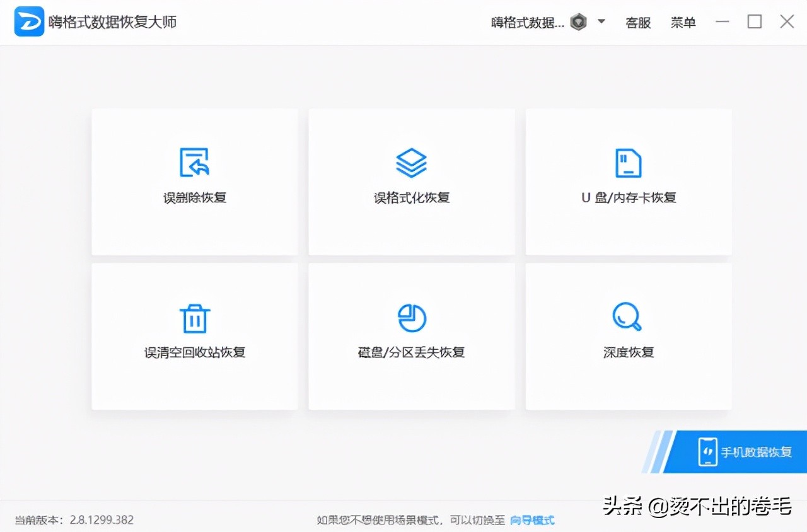The height and width of the screenshot is (532, 807).
Task: Select the 误格式化恢复 label
Action: coord(412,197)
